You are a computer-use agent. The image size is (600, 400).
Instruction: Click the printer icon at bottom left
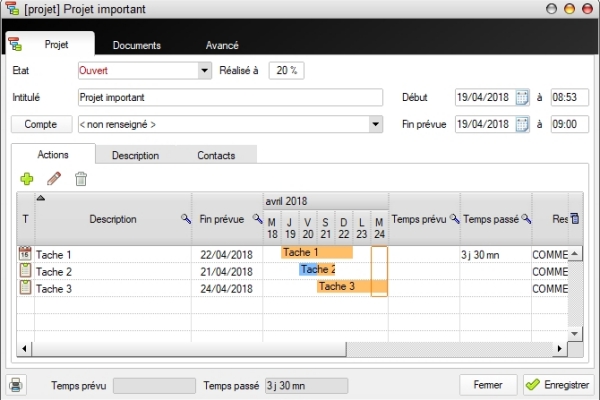coord(17,385)
